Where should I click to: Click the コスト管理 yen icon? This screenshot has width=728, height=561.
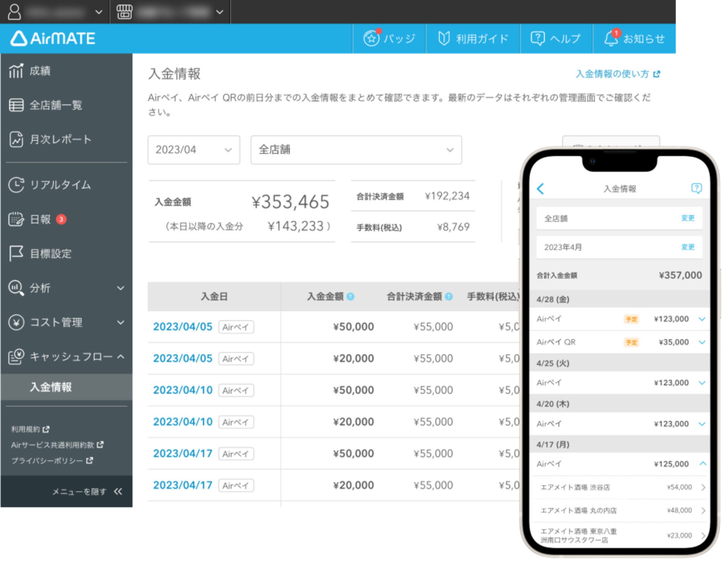coord(16,323)
